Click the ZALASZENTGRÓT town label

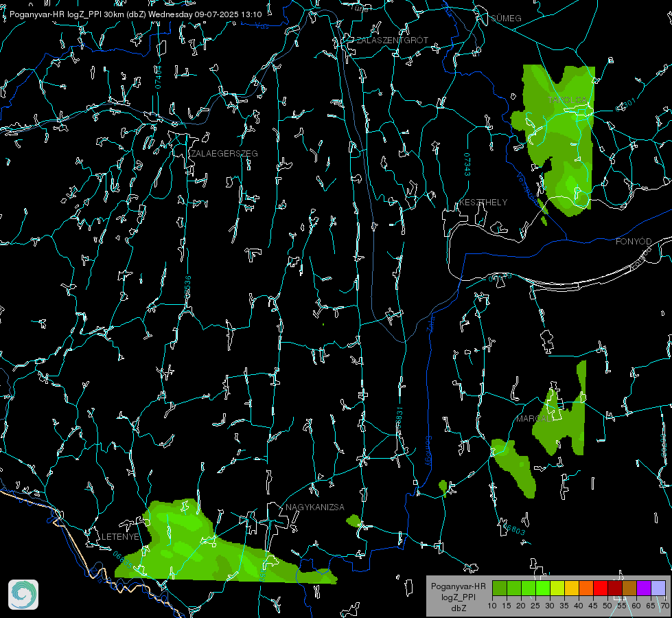tap(392, 41)
